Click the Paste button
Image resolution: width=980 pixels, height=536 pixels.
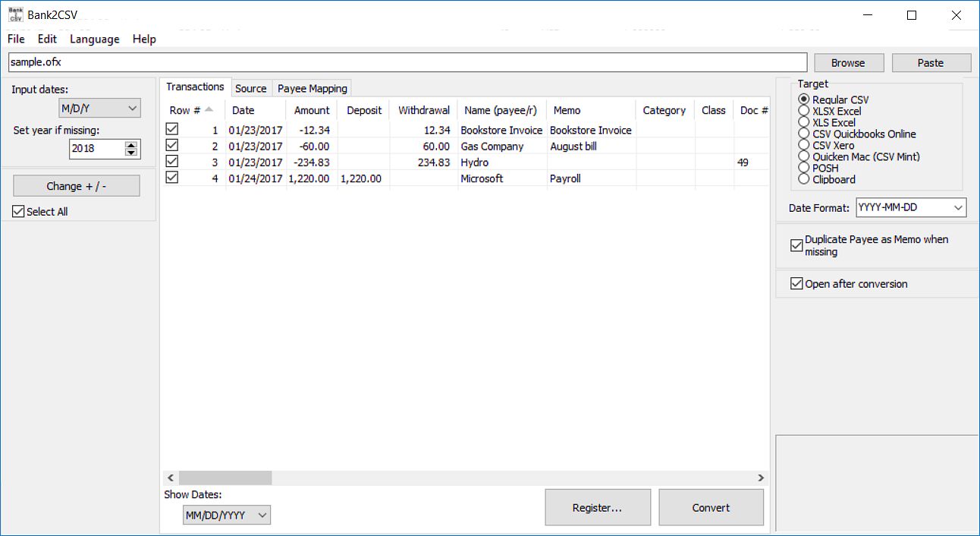point(931,63)
